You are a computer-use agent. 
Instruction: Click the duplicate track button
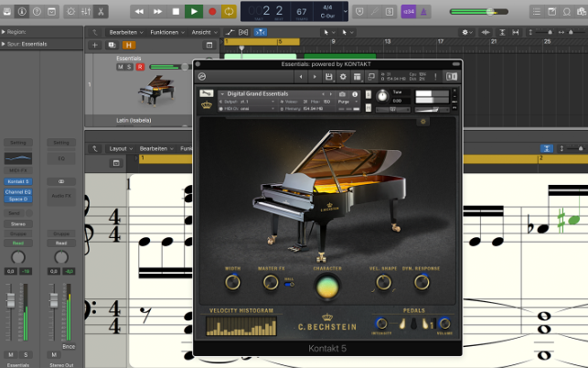tap(112, 45)
